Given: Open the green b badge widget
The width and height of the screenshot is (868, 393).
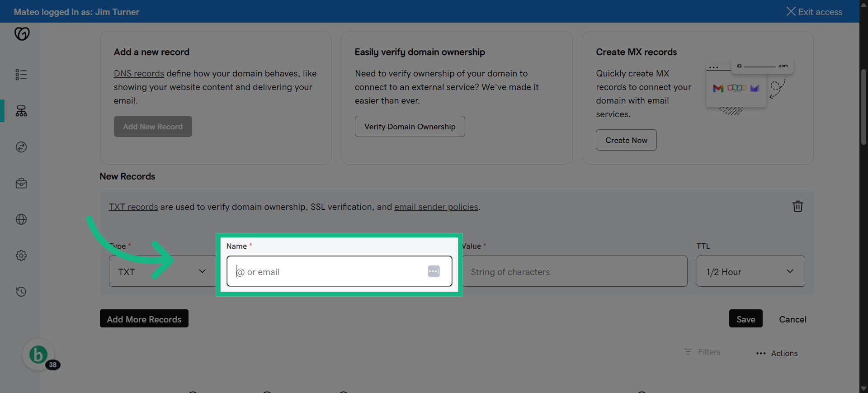Looking at the screenshot, I should tap(38, 355).
